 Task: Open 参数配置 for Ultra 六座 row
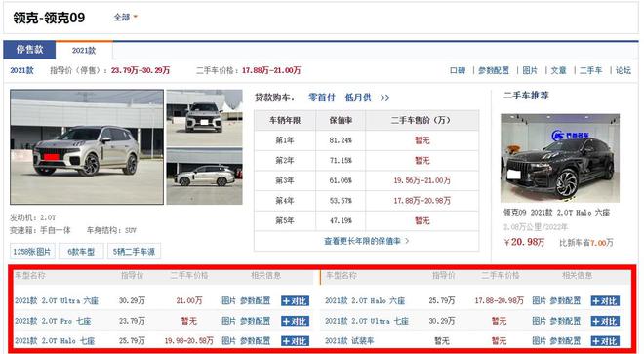pos(255,301)
